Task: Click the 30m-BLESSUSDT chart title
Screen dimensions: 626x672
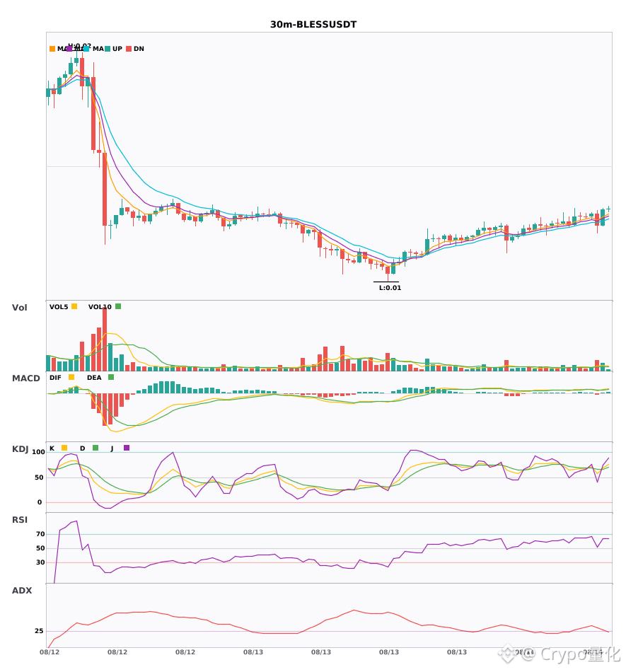Action: 313,25
